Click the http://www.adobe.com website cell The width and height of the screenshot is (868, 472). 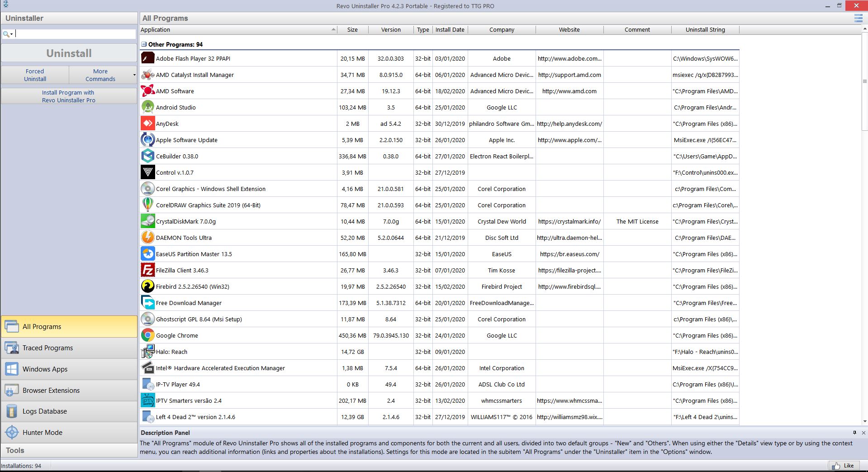click(x=569, y=58)
